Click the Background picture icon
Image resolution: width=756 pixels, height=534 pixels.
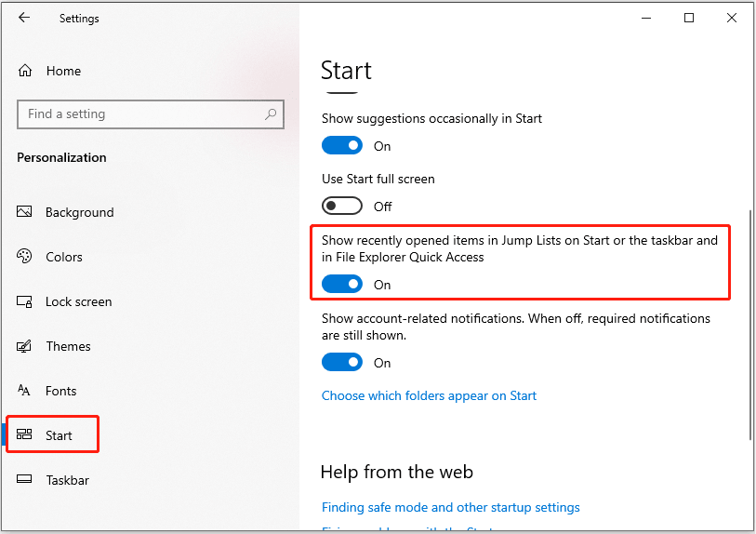(24, 212)
